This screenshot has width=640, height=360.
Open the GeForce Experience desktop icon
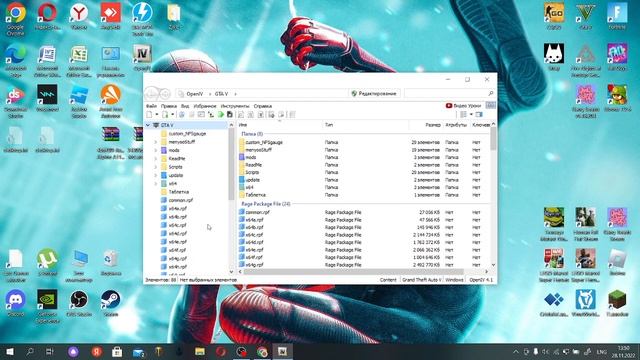[47, 306]
